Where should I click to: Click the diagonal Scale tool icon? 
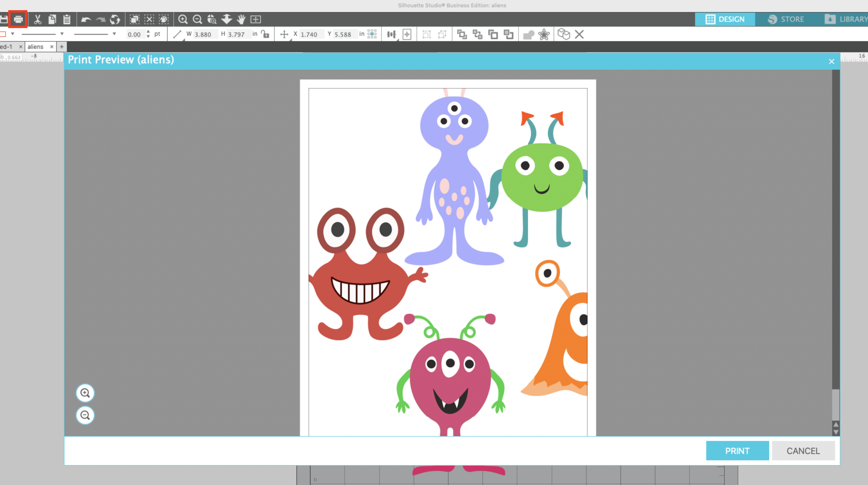coord(177,34)
